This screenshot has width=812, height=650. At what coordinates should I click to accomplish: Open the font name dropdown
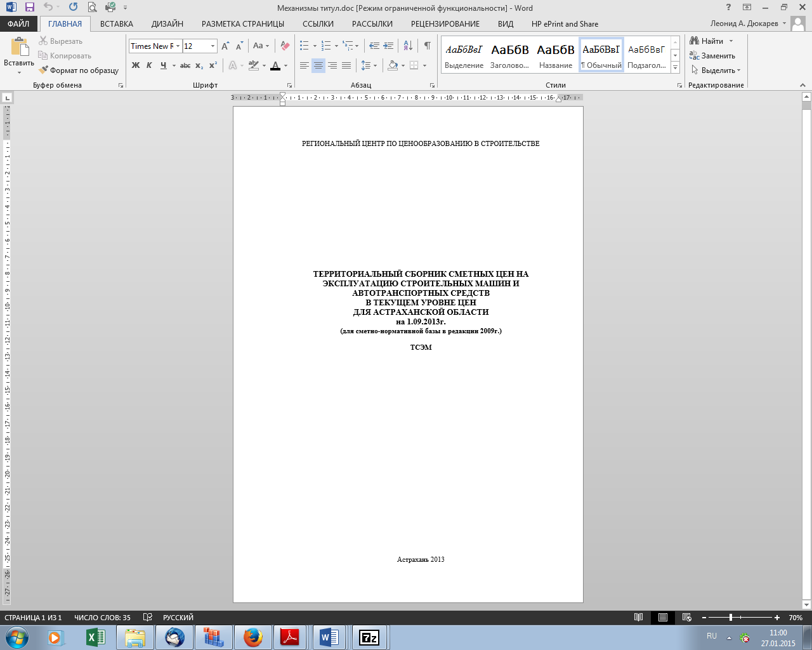[x=178, y=46]
